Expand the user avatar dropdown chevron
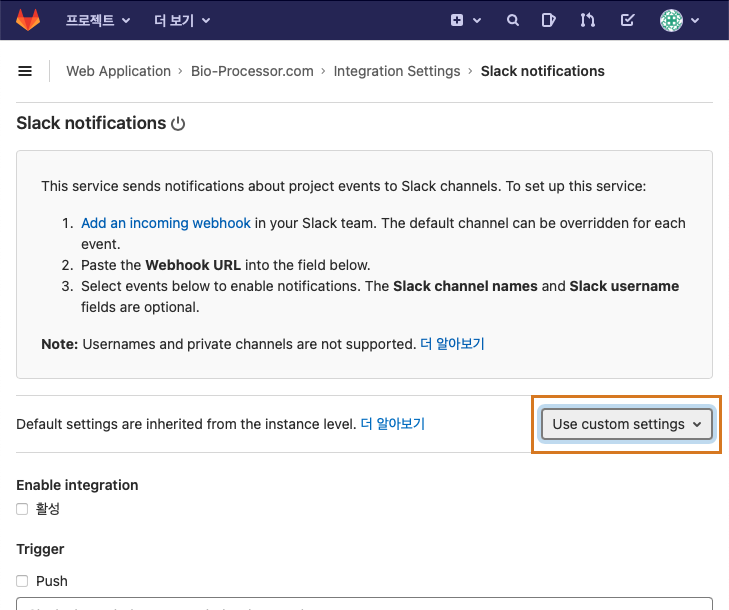The image size is (729, 610). pyautogui.click(x=695, y=20)
